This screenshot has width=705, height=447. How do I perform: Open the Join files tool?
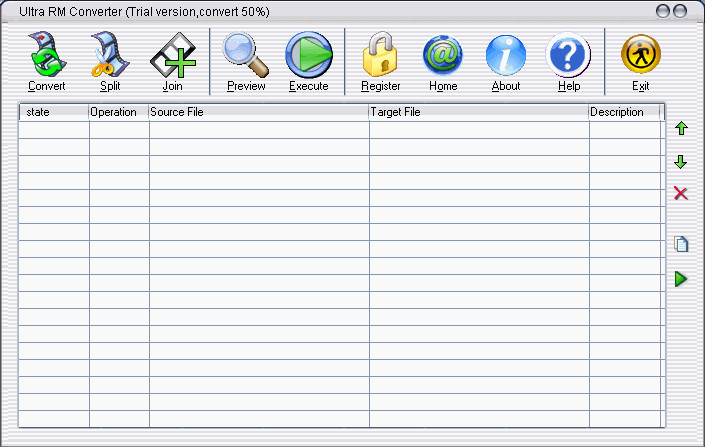click(x=173, y=62)
